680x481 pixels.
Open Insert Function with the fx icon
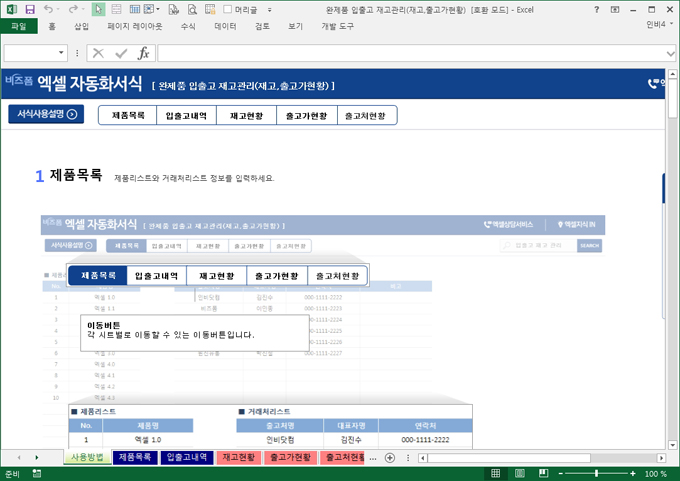click(x=144, y=53)
